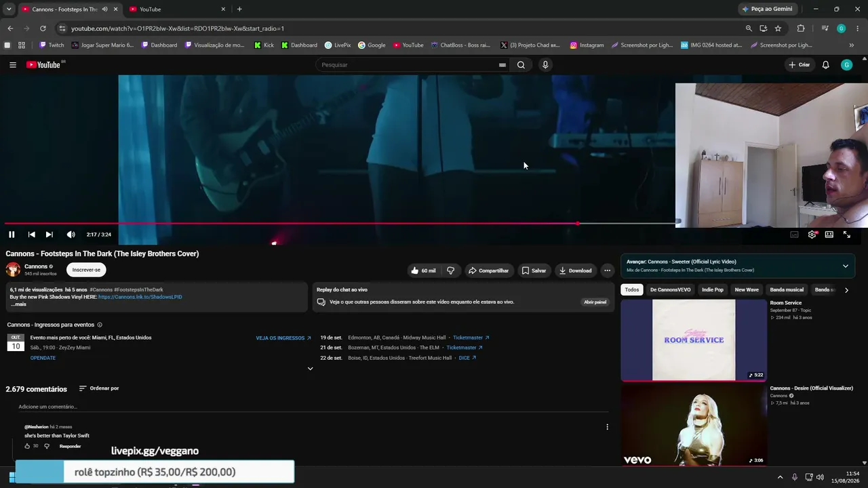Reload the page
This screenshot has height=488, width=868.
[43, 28]
